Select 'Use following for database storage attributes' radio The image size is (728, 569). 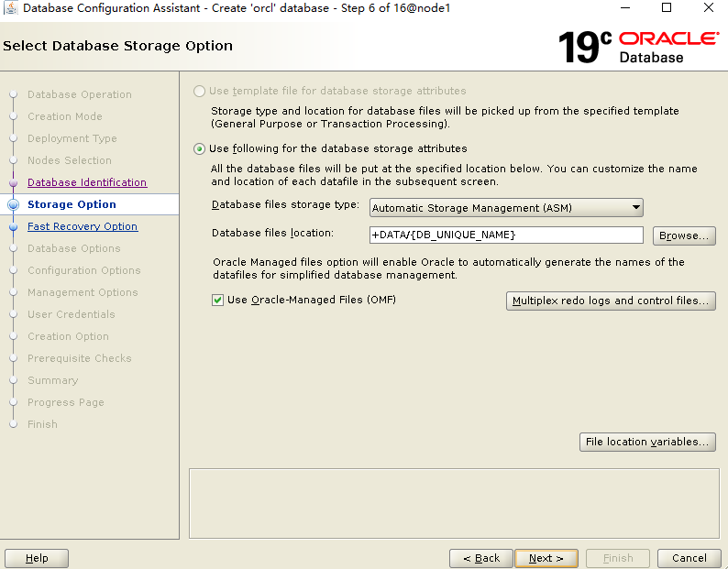tap(199, 149)
